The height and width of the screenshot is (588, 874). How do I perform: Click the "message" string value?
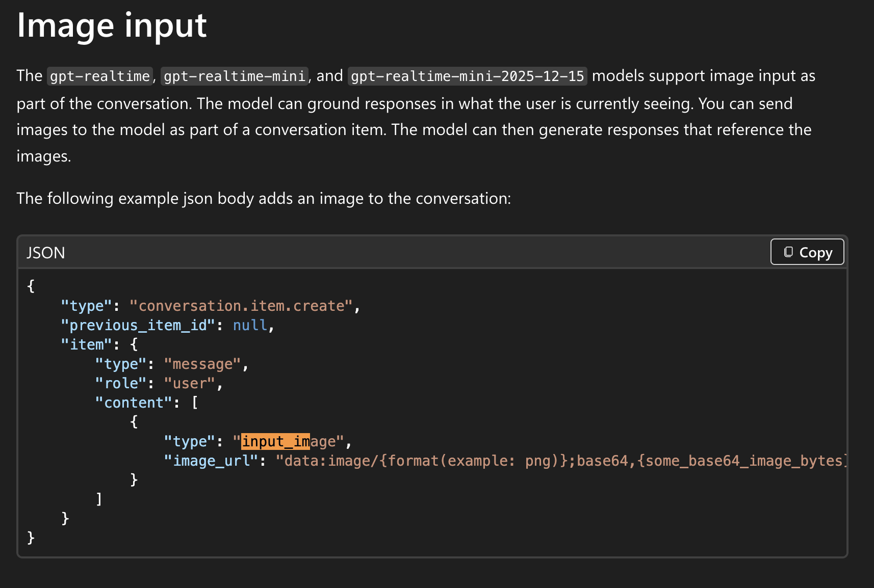(202, 364)
